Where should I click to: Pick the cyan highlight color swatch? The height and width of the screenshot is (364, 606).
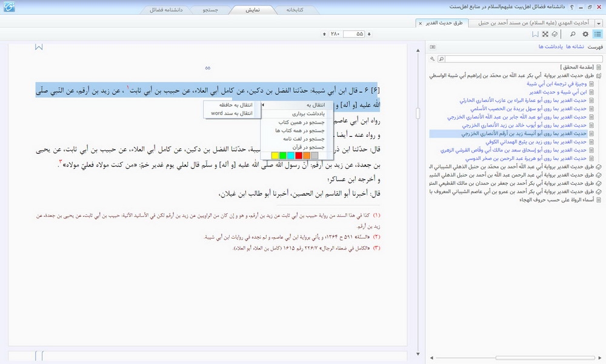(291, 155)
